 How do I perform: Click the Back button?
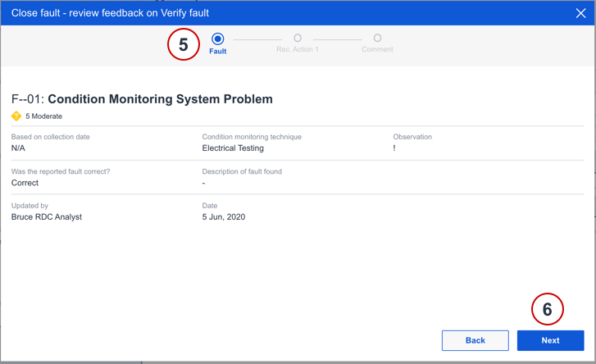click(475, 340)
